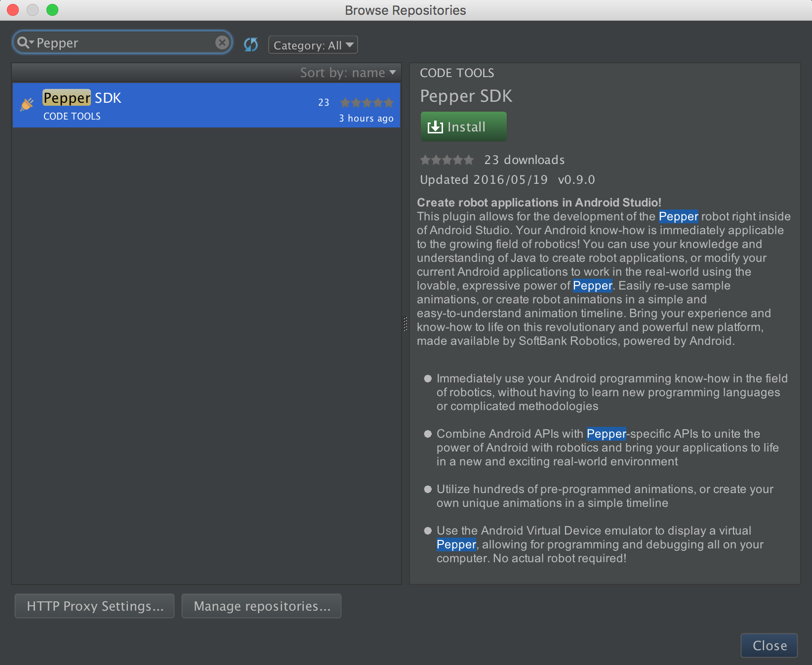Click the "23 downloads" text
Viewport: 812px width, 665px height.
coord(524,160)
